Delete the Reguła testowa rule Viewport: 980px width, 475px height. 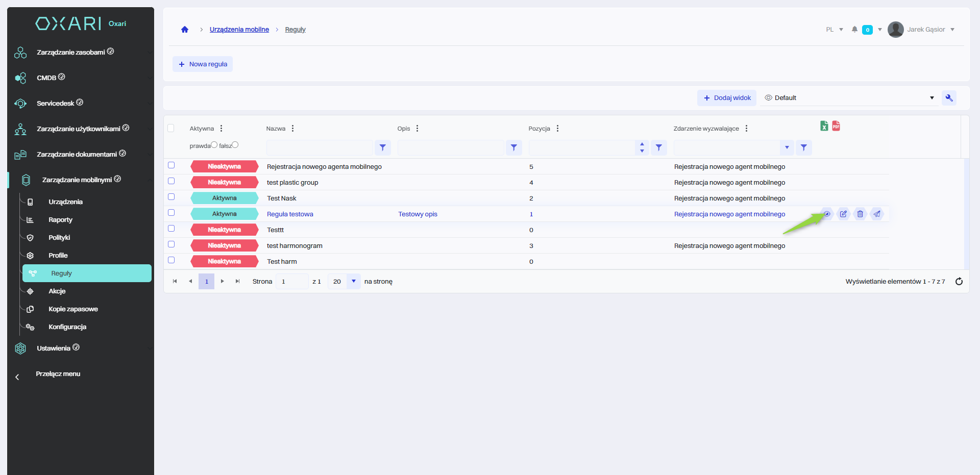[860, 214]
